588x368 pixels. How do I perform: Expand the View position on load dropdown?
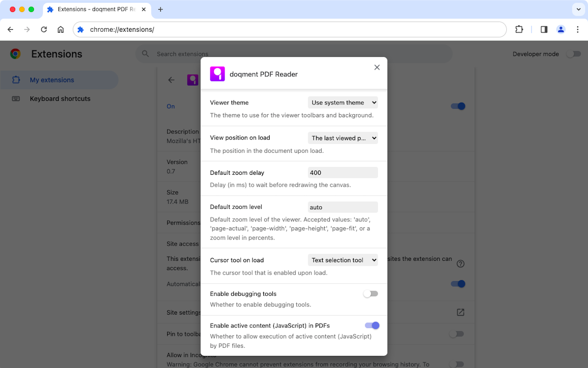coord(343,138)
